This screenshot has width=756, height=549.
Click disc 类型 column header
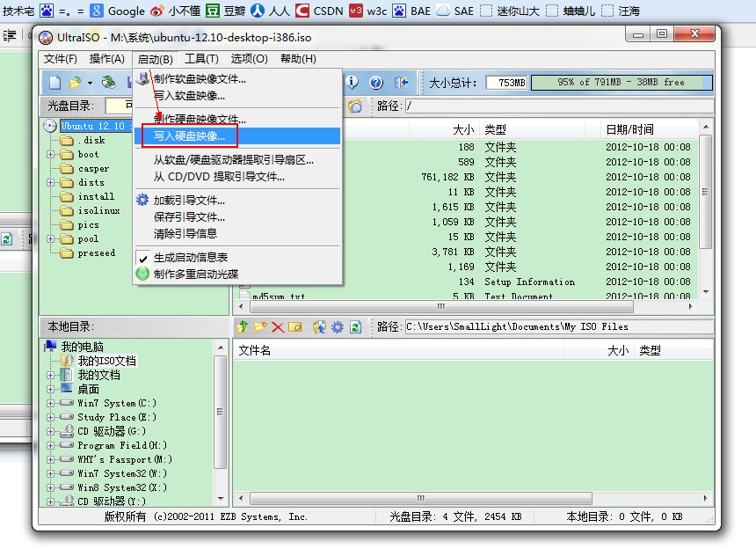coord(533,129)
